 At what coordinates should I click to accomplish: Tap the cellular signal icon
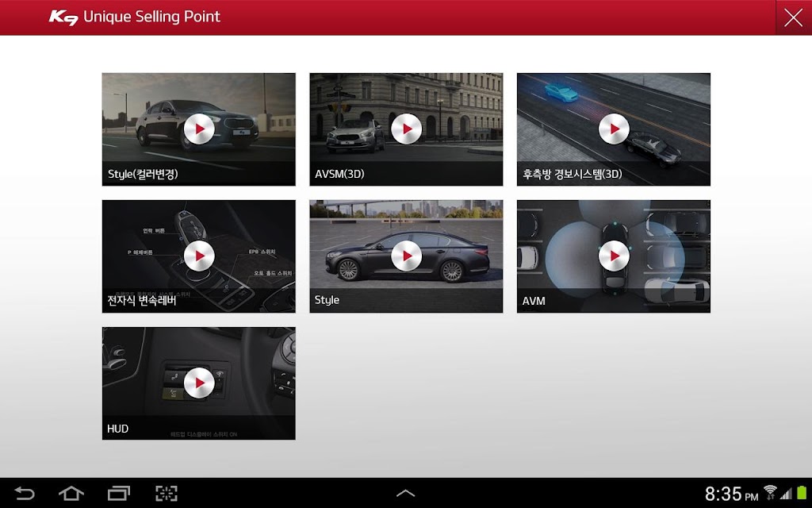point(786,494)
